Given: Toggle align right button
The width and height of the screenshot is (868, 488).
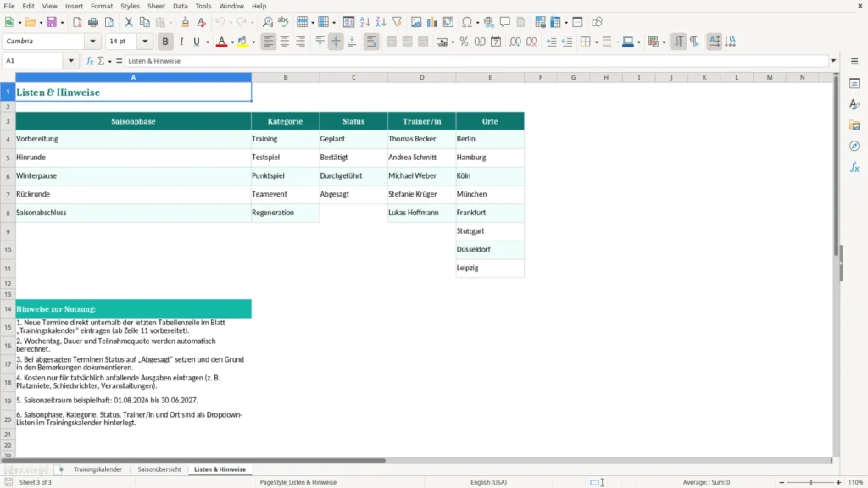Looking at the screenshot, I should (x=301, y=42).
